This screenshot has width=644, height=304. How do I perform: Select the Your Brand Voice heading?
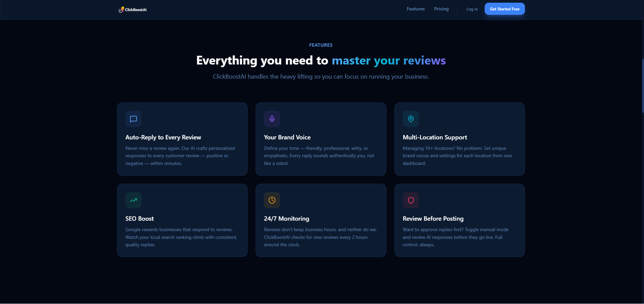(x=287, y=137)
